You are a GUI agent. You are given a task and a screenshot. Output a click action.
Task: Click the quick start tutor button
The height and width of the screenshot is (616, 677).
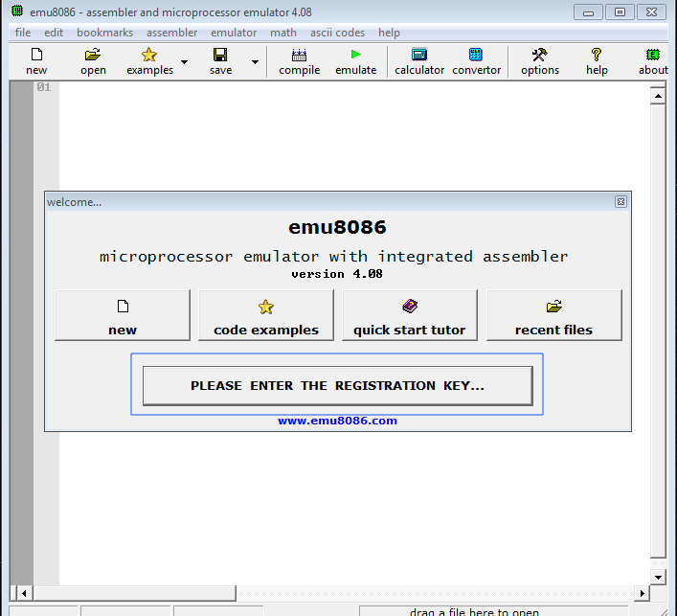click(409, 315)
